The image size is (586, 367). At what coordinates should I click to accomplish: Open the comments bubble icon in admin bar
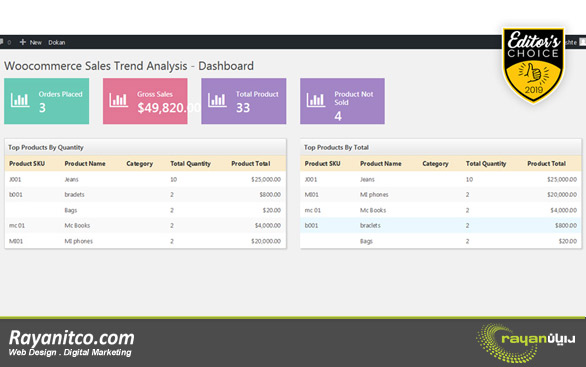(x=1, y=42)
